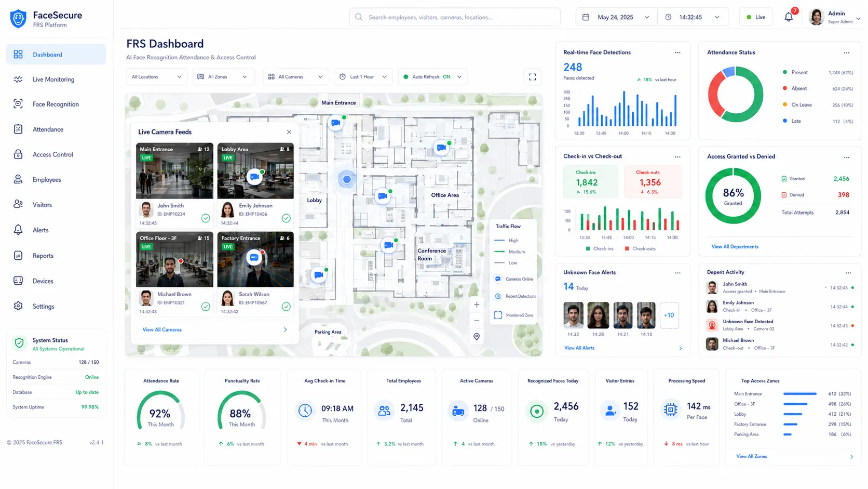The height and width of the screenshot is (489, 868).
Task: Open the 14:32:45 time dropdown
Action: click(x=693, y=17)
